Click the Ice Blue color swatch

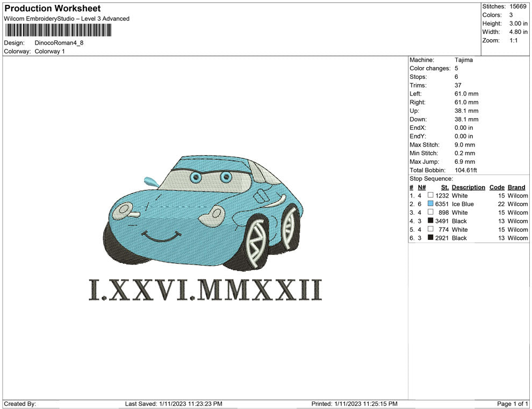(430, 203)
